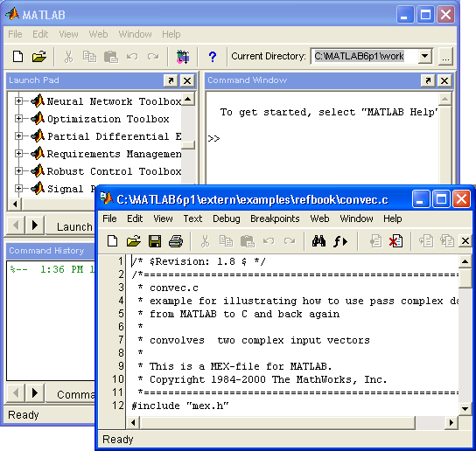Viewport: 476px width, 451px height.
Task: Click browse for folder ellipsis button
Action: tap(445, 57)
